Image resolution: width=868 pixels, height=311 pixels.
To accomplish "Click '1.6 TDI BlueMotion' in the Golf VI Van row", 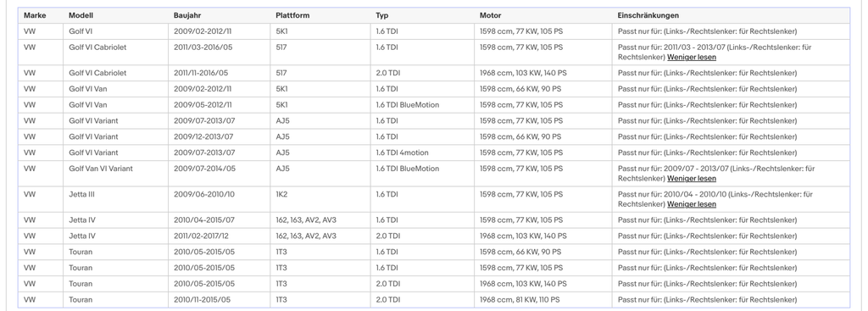I will [408, 104].
